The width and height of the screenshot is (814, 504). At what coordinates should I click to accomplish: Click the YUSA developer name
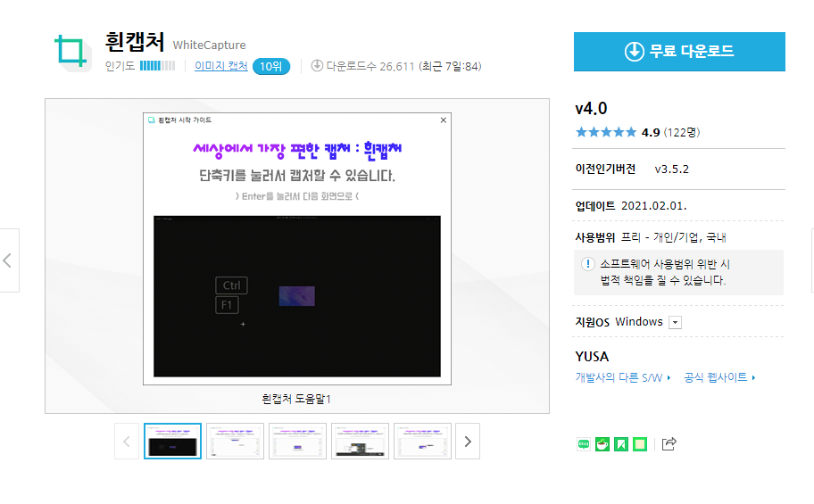click(592, 357)
